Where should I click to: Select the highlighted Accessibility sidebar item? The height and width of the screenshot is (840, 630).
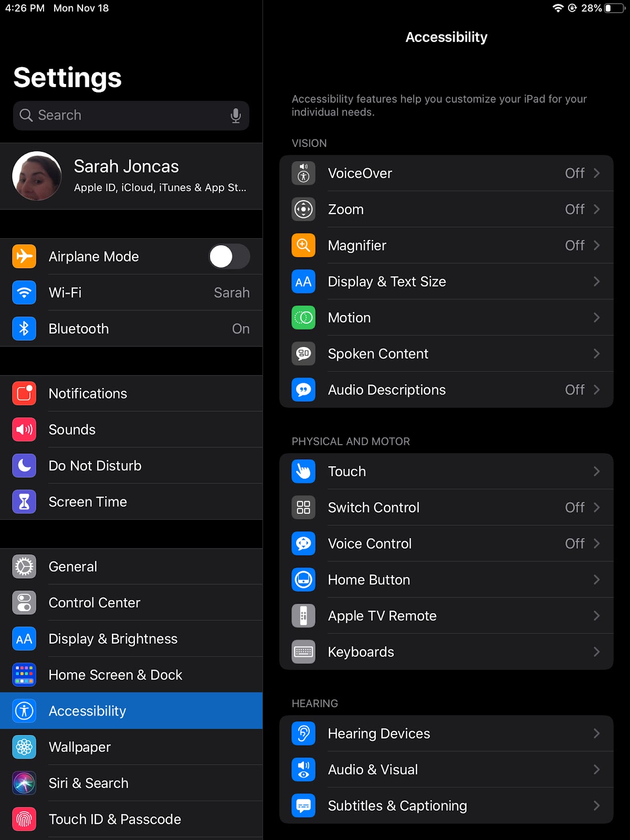pyautogui.click(x=131, y=711)
